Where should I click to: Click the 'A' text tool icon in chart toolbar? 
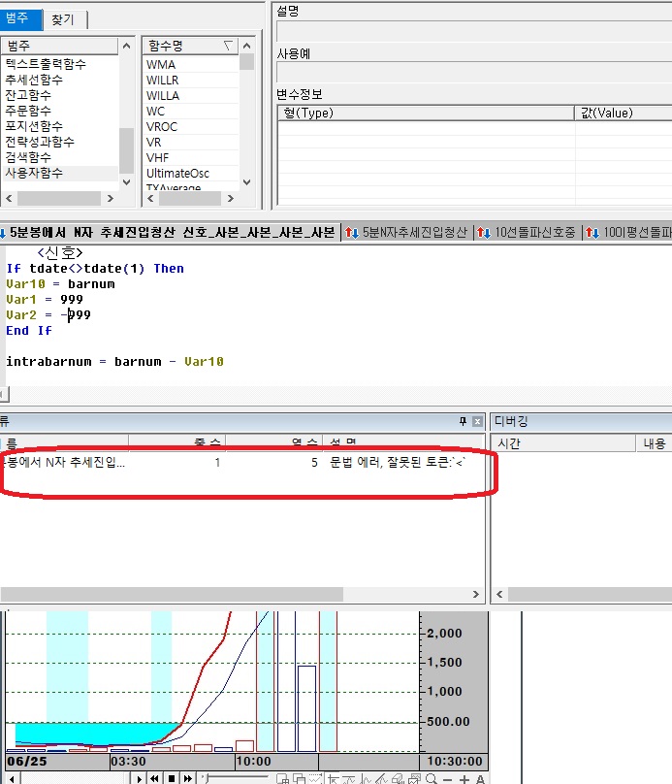tap(479, 778)
